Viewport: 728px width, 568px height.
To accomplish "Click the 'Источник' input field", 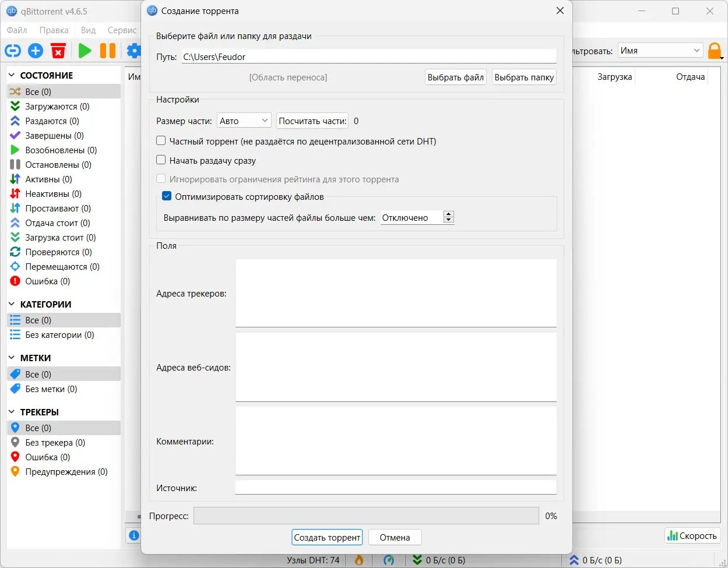I will click(396, 488).
